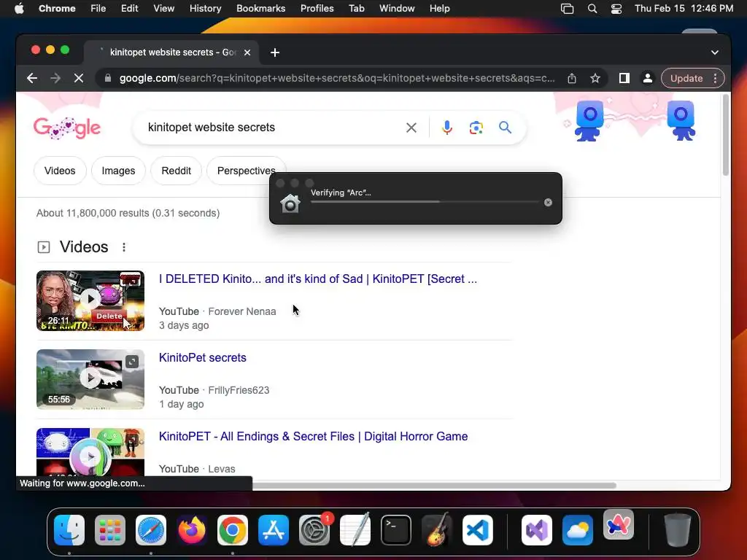Expand the tab search chevron

pos(715,52)
